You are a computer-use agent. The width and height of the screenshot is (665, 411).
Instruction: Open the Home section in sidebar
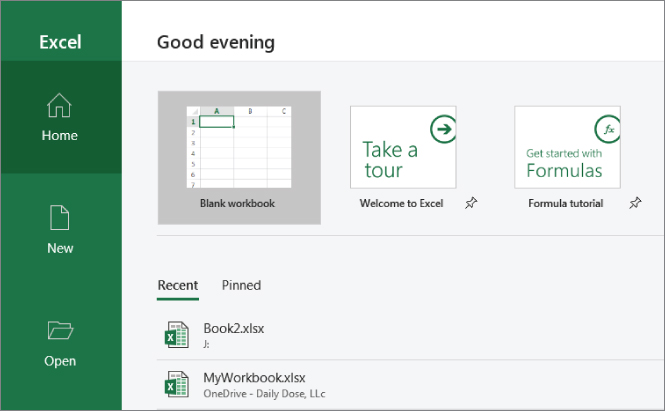click(x=60, y=117)
